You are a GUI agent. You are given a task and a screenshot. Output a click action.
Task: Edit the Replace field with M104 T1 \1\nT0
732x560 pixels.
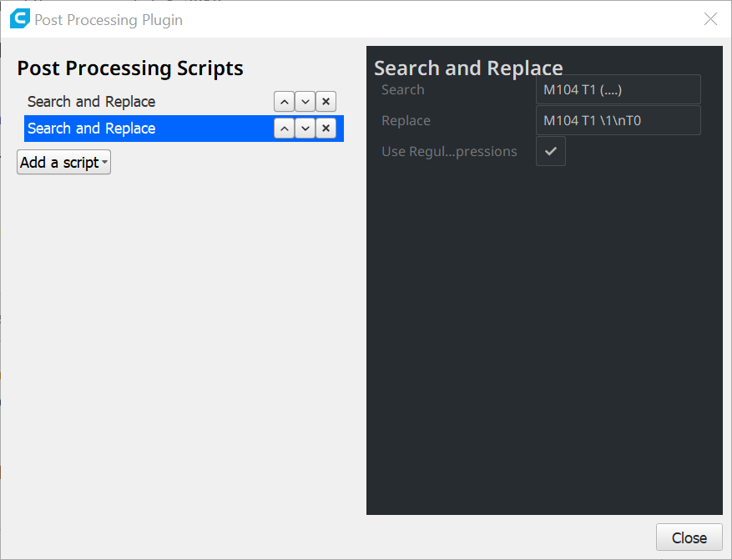[x=618, y=120]
